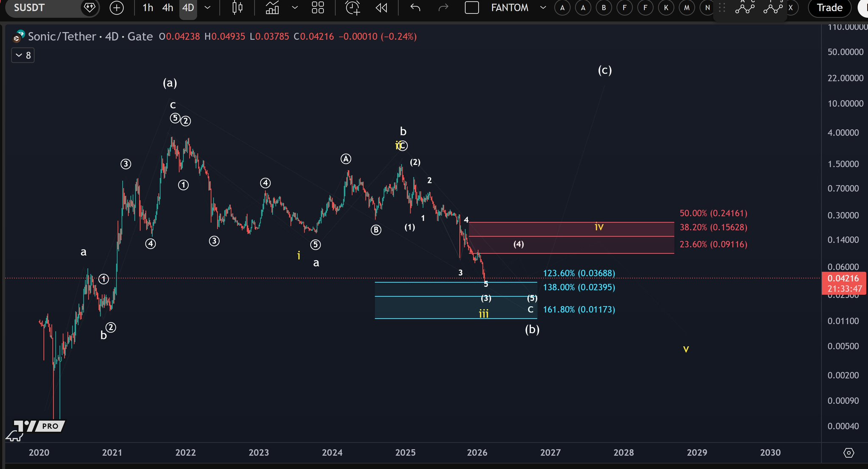Create an alert with alarm clock icon
The height and width of the screenshot is (469, 868).
point(352,8)
